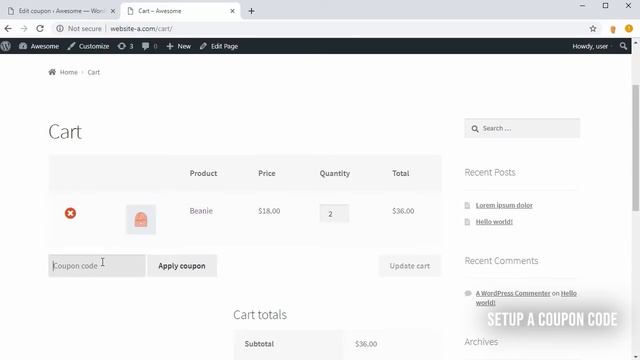Click the sidebar Search field

(522, 128)
